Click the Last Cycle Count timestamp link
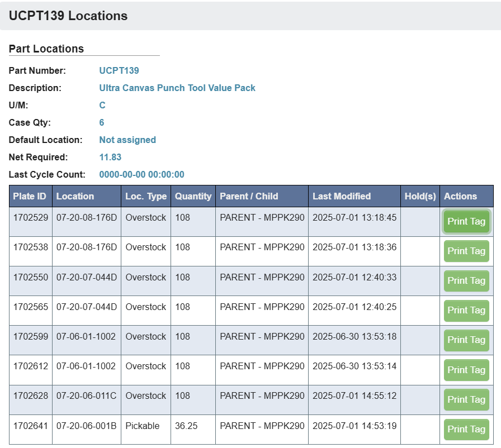The image size is (501, 448). tap(141, 174)
